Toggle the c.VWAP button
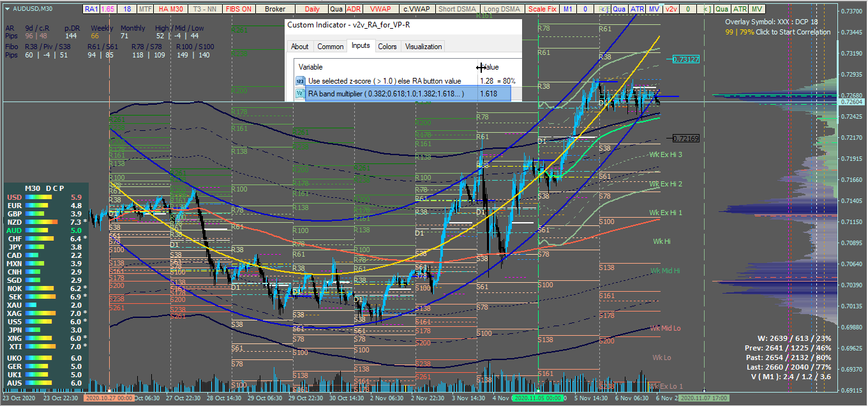 [417, 10]
